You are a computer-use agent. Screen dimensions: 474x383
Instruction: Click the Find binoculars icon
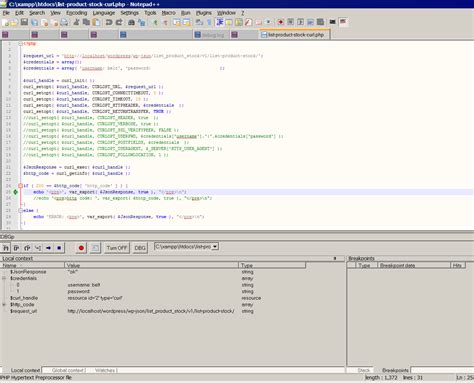coord(132,22)
